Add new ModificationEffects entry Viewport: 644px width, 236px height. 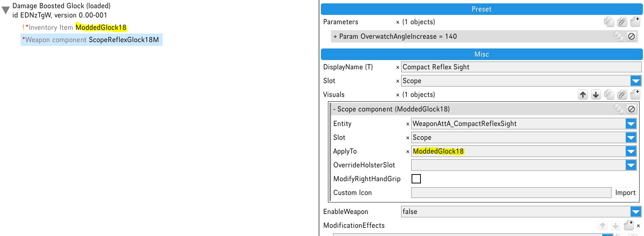[629, 226]
